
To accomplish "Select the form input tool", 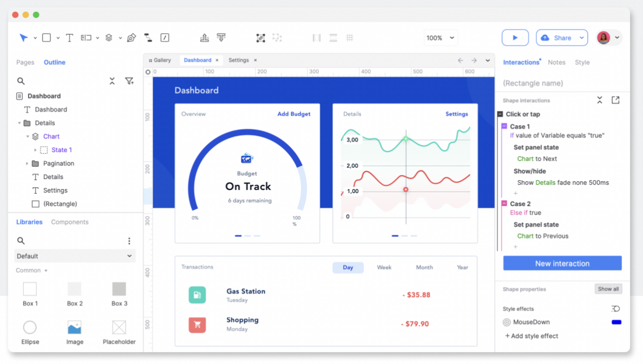I will [x=86, y=38].
